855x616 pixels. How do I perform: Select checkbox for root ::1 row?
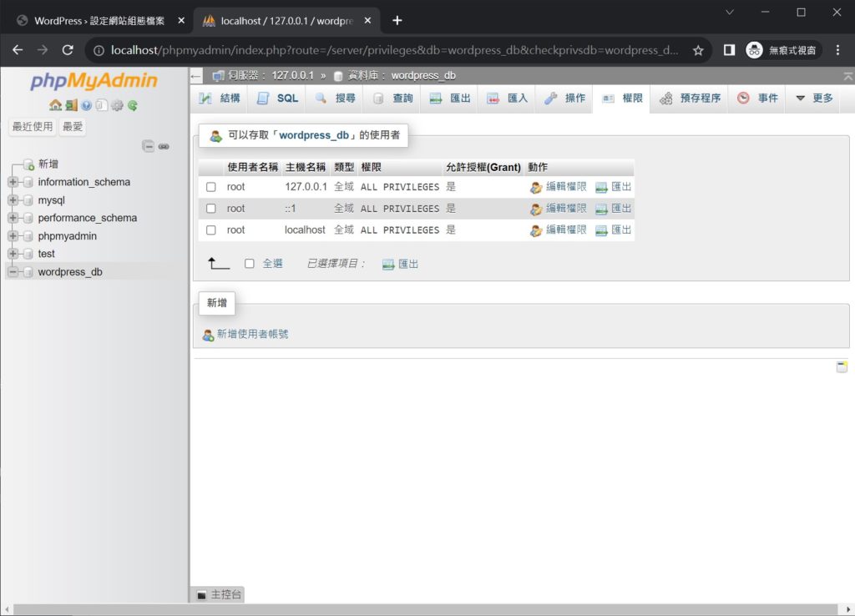point(211,208)
